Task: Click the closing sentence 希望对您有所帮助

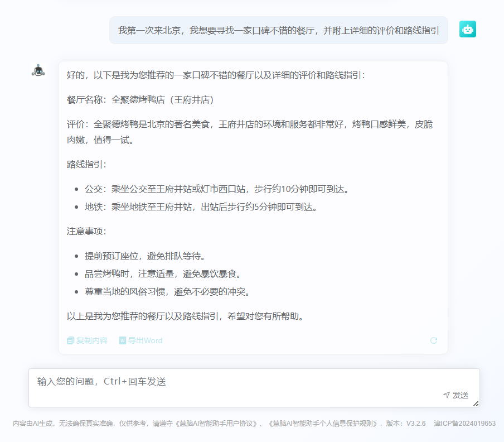Action: tap(266, 316)
